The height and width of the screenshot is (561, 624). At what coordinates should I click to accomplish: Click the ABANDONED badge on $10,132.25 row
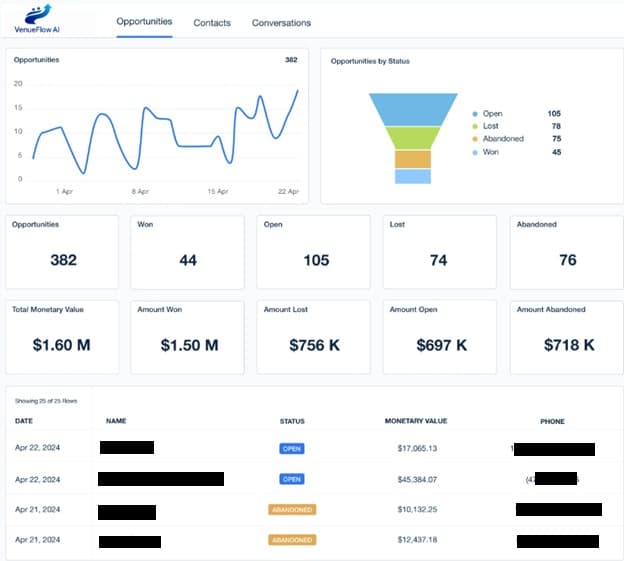pyautogui.click(x=292, y=510)
